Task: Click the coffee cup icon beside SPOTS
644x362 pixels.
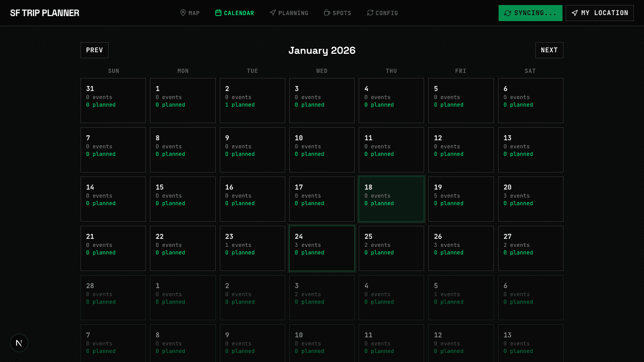Action: pyautogui.click(x=327, y=13)
